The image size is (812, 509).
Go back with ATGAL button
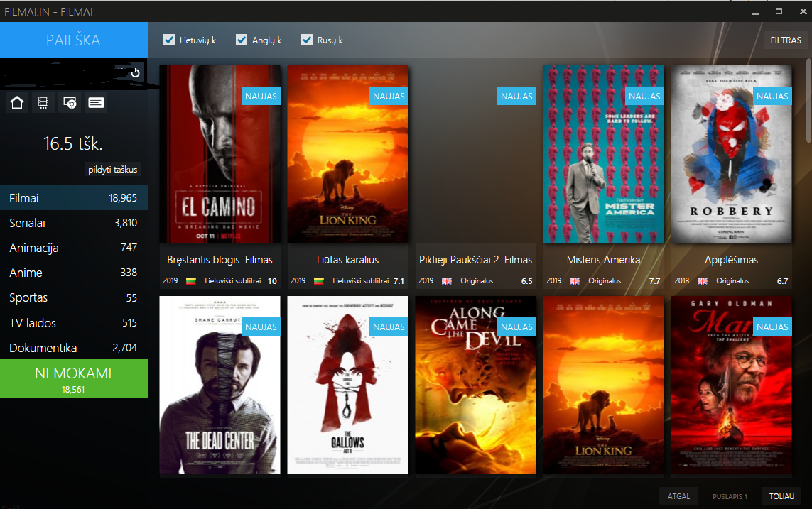[678, 496]
